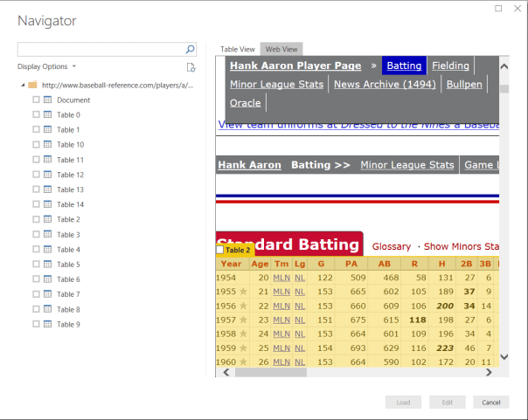Click the refresh icon beside Display Options

click(x=191, y=67)
